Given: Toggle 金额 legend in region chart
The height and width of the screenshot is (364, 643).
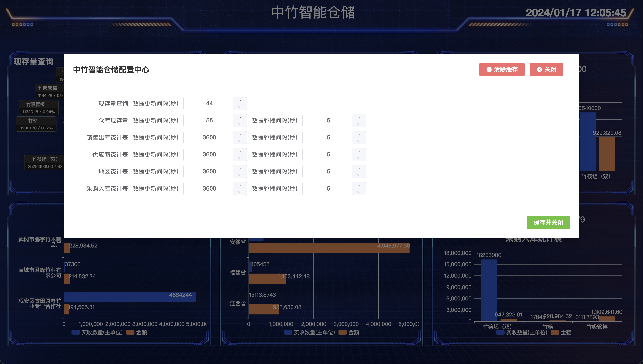Looking at the screenshot, I should pos(349,333).
